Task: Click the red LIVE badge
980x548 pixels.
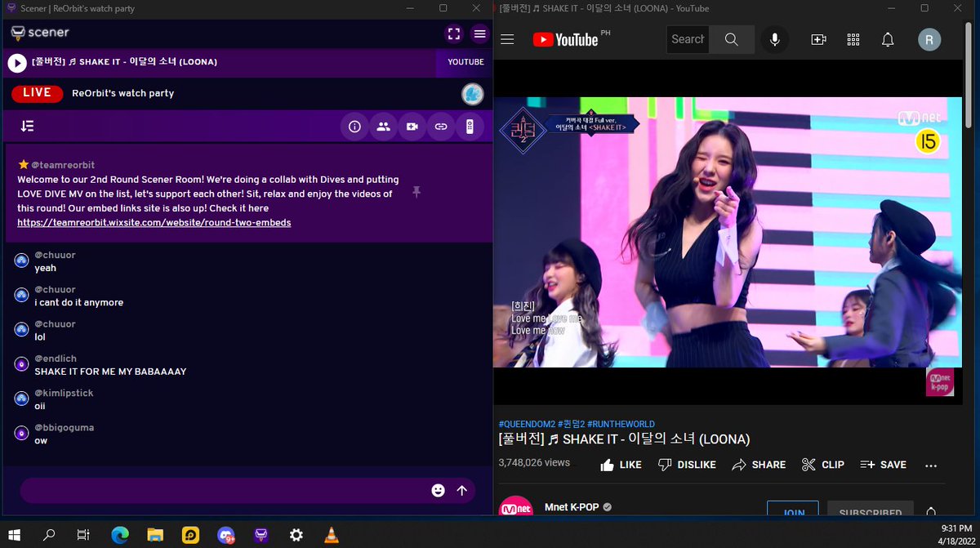Action: pos(37,93)
